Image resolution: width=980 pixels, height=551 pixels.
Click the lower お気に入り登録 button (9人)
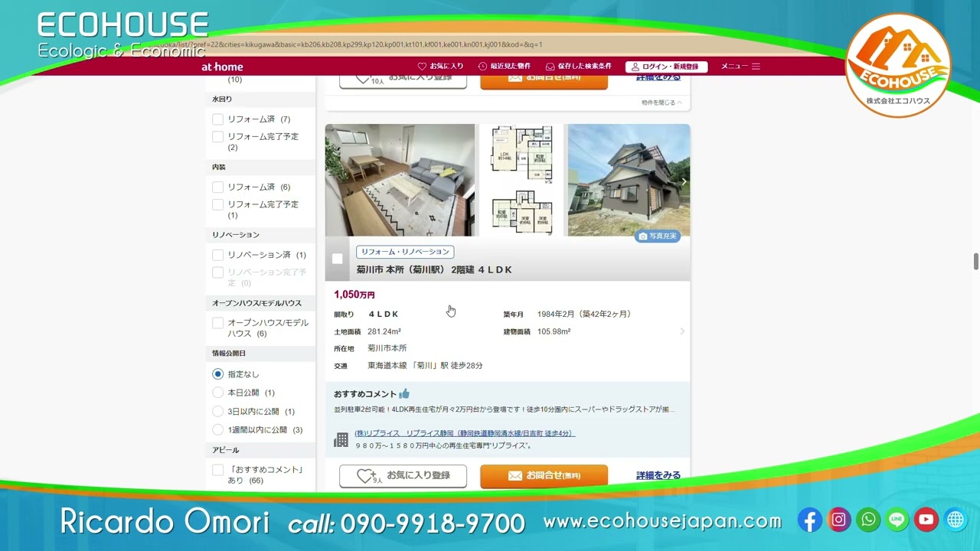(x=403, y=476)
